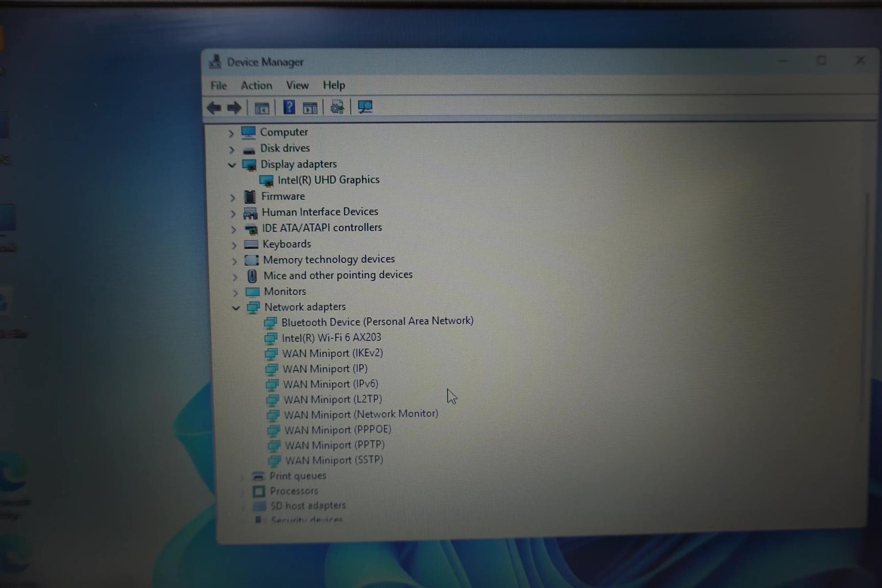Expand the Computer category

231,133
